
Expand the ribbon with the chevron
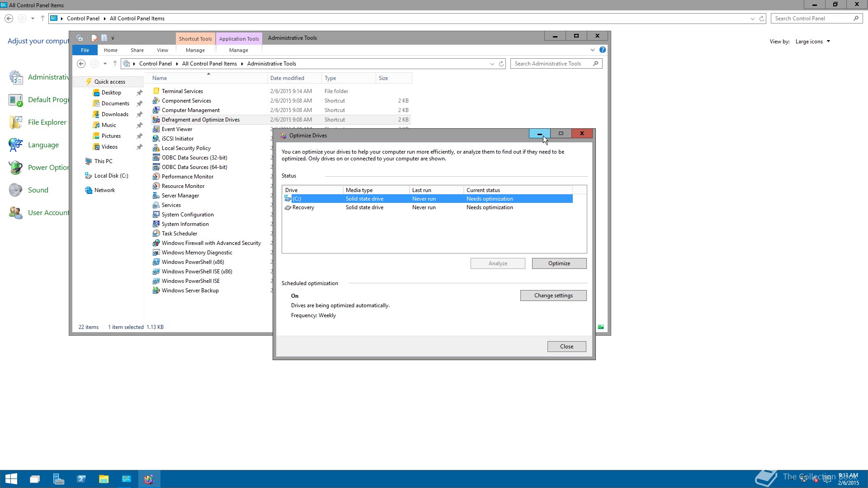coord(593,50)
